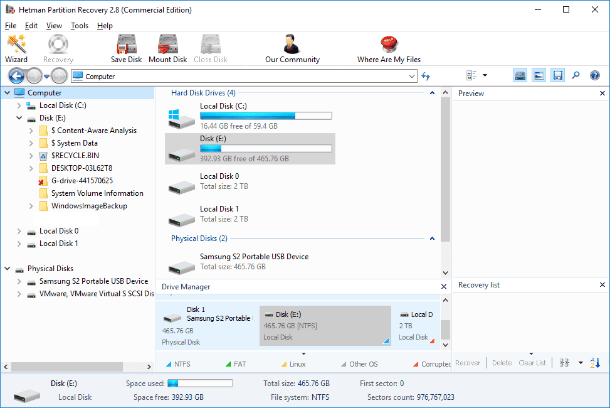
Task: Select Disk (E:) partition in Drive Manager
Action: tap(325, 326)
